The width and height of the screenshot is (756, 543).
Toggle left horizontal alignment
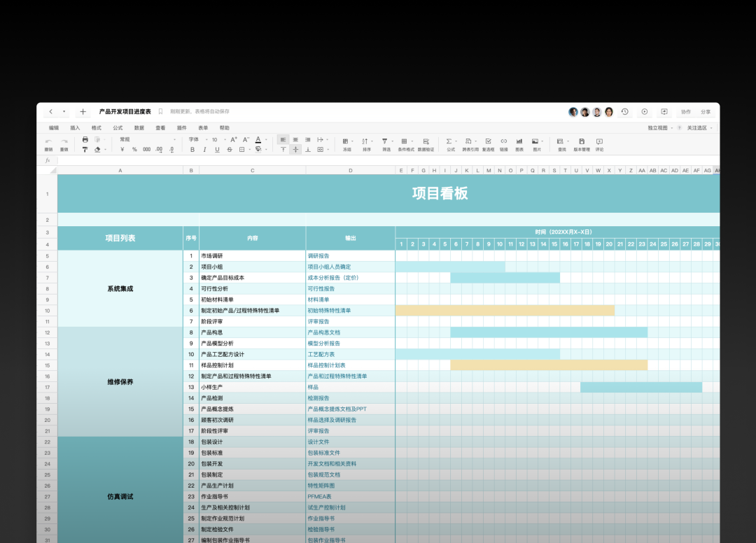[x=283, y=140]
